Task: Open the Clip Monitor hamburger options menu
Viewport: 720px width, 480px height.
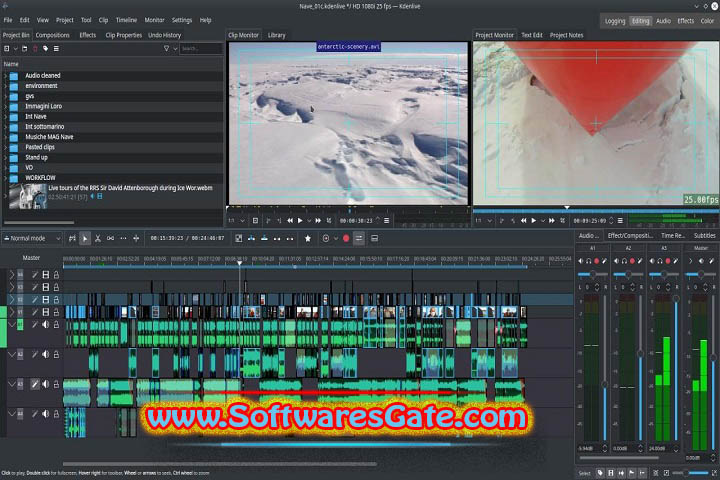Action: coord(387,221)
